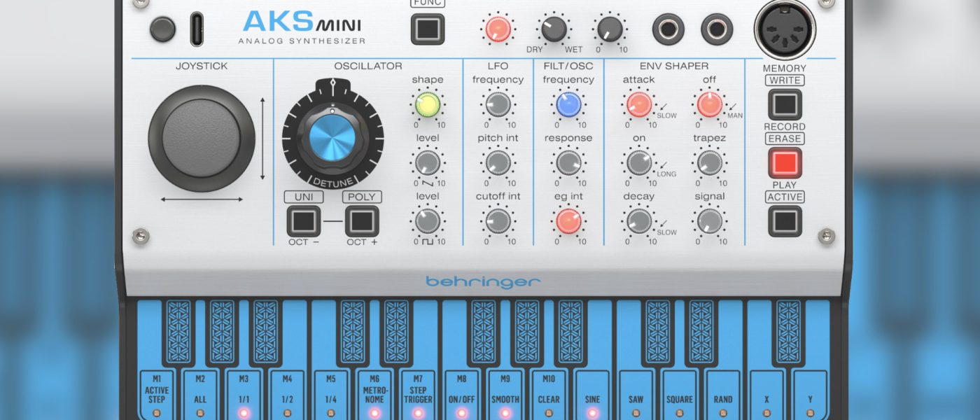The width and height of the screenshot is (980, 420).
Task: Select the X axis key
Action: 766,395
